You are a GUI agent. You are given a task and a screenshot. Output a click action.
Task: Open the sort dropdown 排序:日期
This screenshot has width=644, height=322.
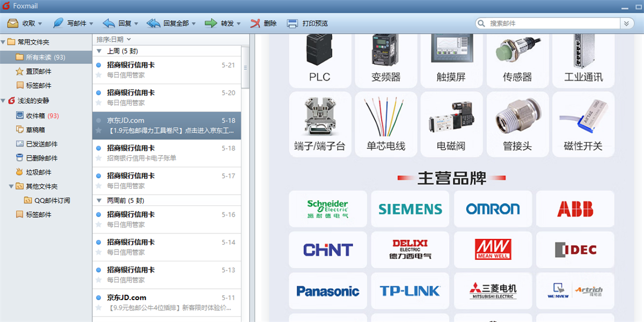pyautogui.click(x=114, y=39)
